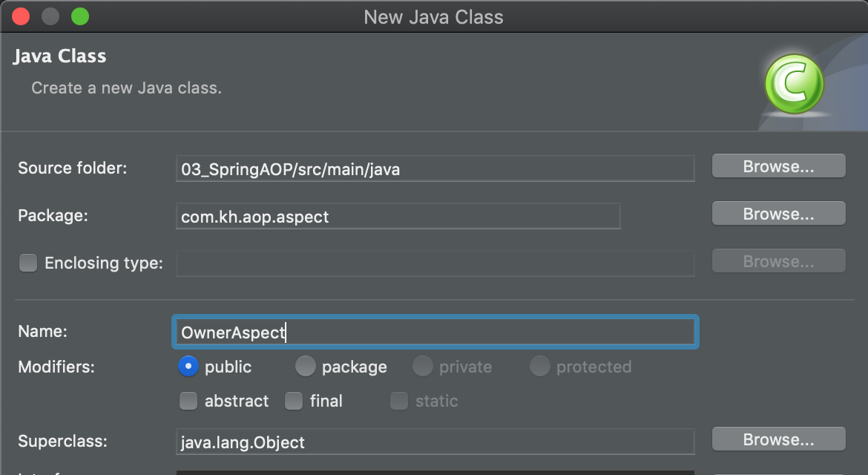The image size is (868, 475).
Task: Click the static modifier checkbox
Action: (398, 401)
